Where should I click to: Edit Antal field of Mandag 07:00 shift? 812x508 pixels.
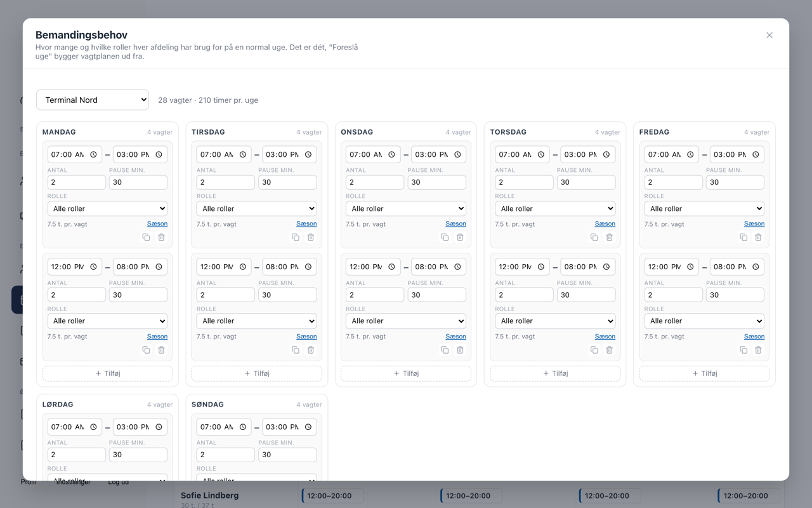coord(77,182)
